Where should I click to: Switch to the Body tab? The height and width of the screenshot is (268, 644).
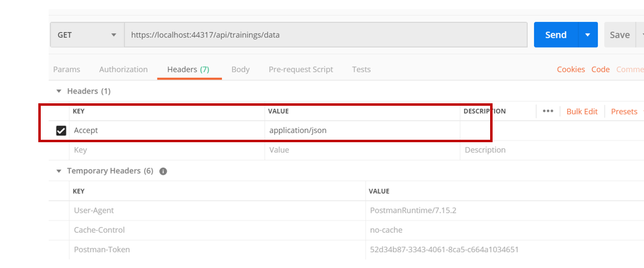pos(240,69)
